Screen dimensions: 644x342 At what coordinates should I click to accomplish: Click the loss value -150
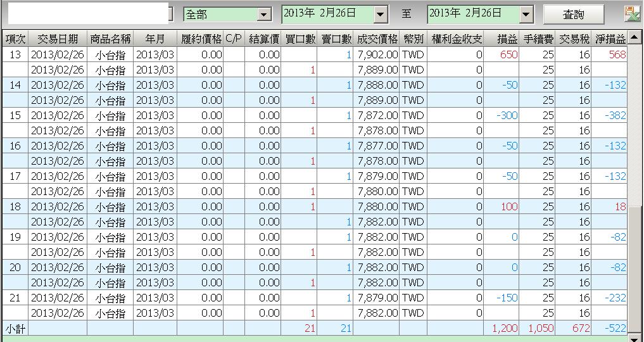507,298
